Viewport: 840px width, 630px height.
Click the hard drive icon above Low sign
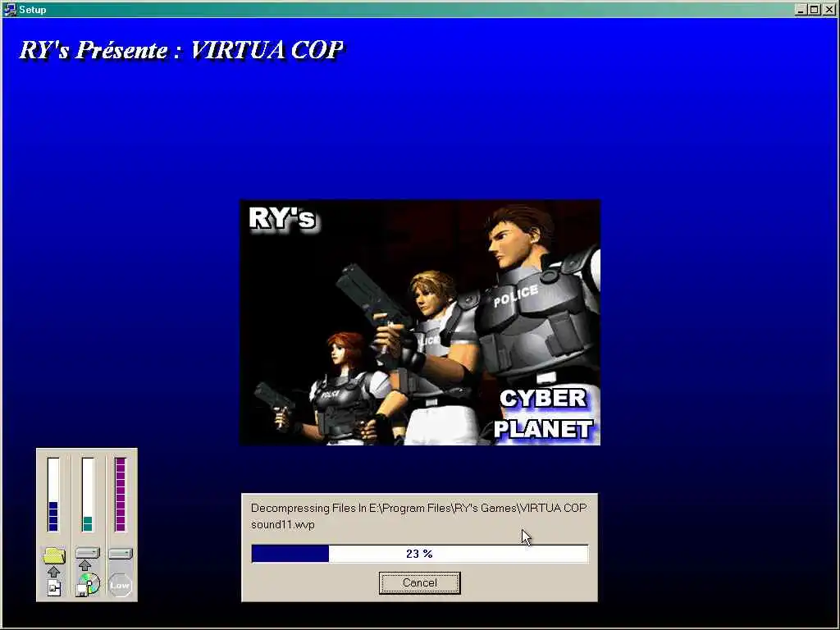[121, 554]
